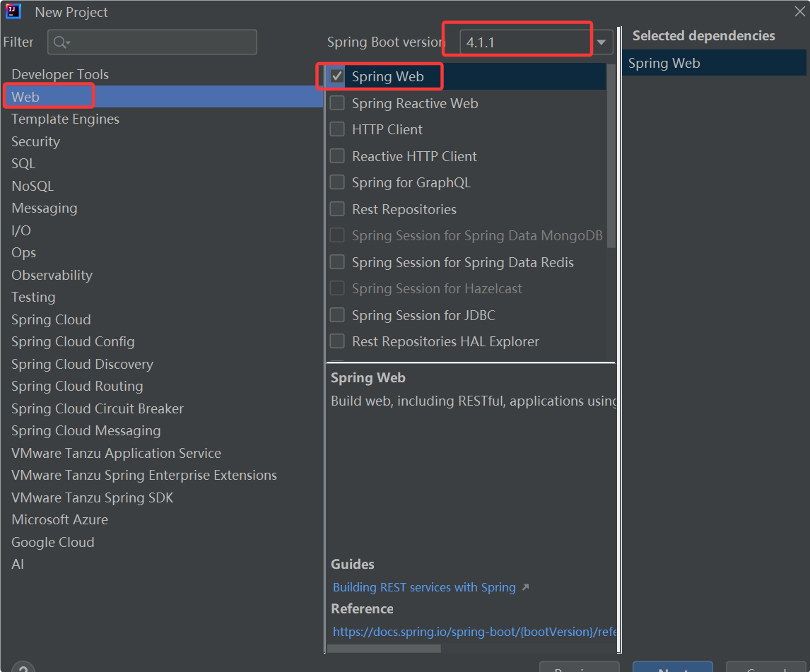Open external link icon beside Building REST services

click(525, 587)
